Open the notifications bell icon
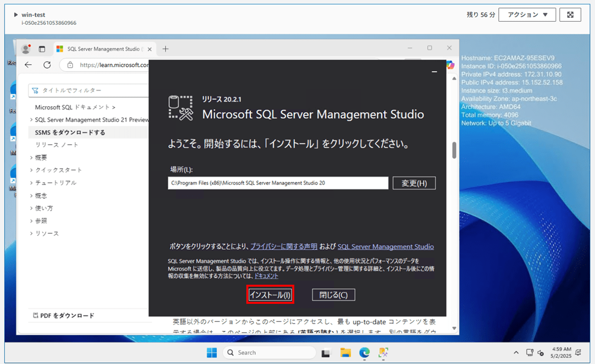The height and width of the screenshot is (364, 595). (x=578, y=352)
